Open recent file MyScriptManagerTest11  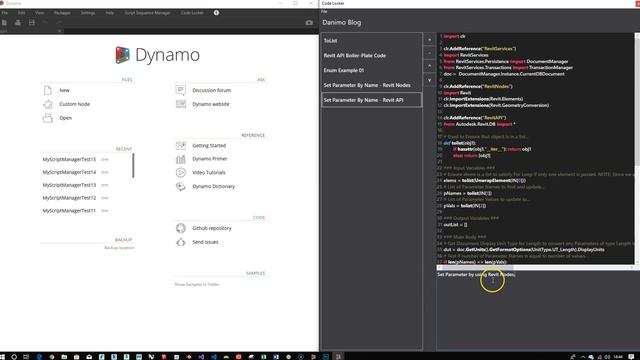(69, 211)
